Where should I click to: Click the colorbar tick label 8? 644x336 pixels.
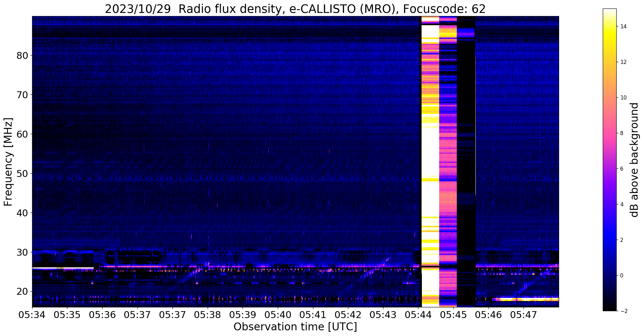click(622, 133)
